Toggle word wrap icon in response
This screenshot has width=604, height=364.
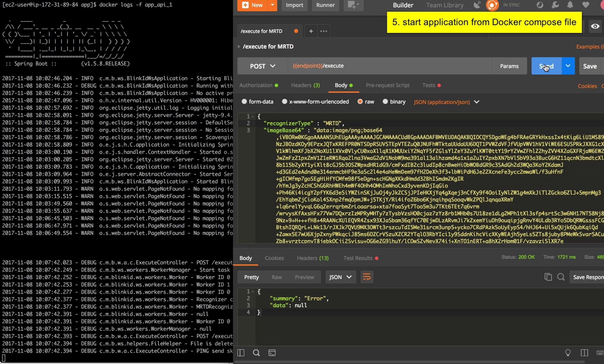(x=367, y=277)
